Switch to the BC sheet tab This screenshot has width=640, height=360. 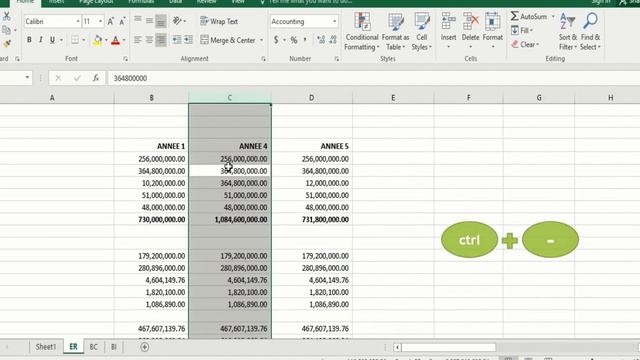pyautogui.click(x=93, y=347)
